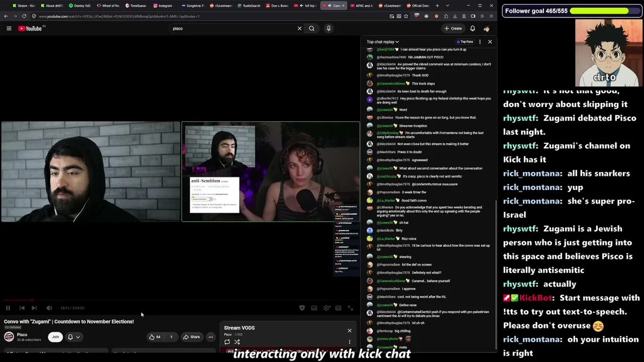Bookmark this page with star icon
The width and height of the screenshot is (644, 362).
407,16
